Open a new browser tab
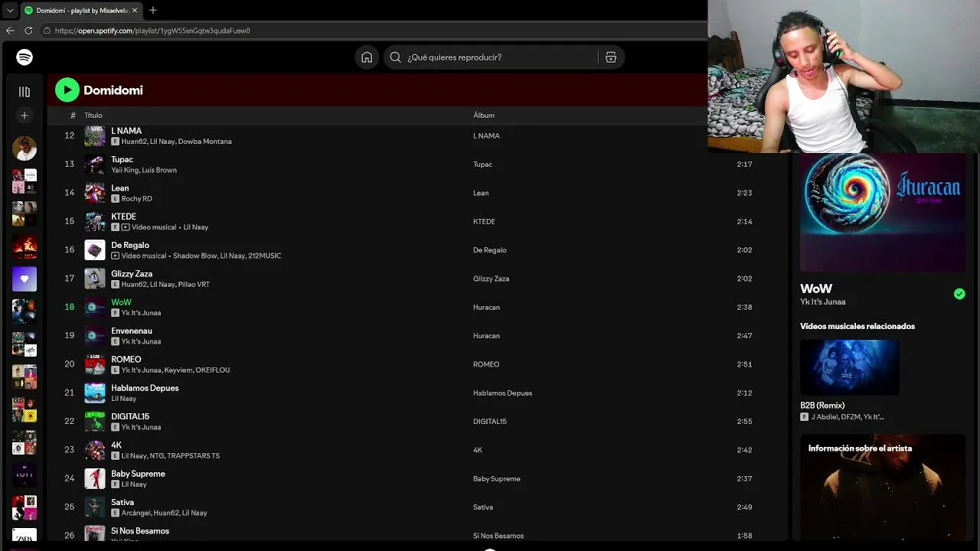Image resolution: width=980 pixels, height=551 pixels. click(153, 11)
